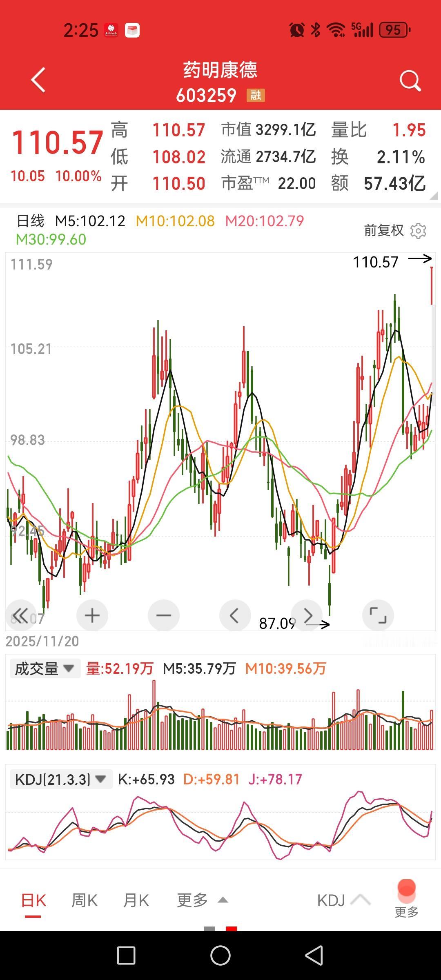Go back with the top-left arrow
Screen dimensions: 441x980
(x=38, y=80)
